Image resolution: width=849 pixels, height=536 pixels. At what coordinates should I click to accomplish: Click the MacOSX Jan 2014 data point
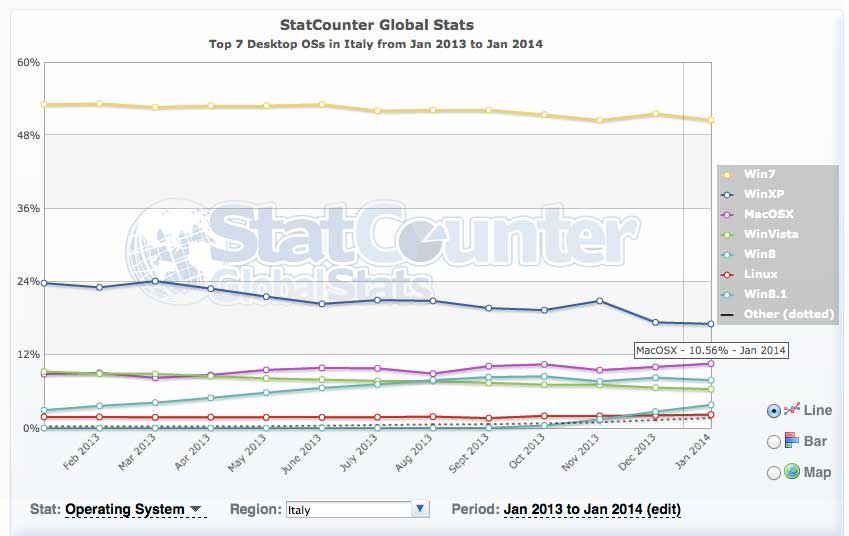click(x=710, y=364)
